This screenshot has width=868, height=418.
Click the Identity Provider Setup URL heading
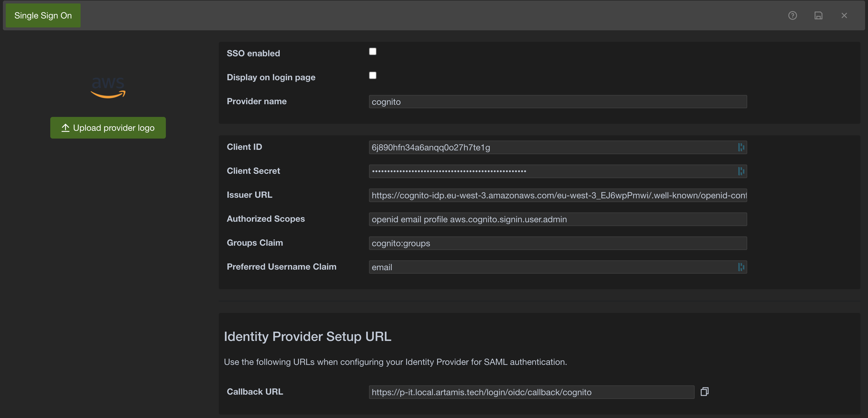pyautogui.click(x=307, y=337)
